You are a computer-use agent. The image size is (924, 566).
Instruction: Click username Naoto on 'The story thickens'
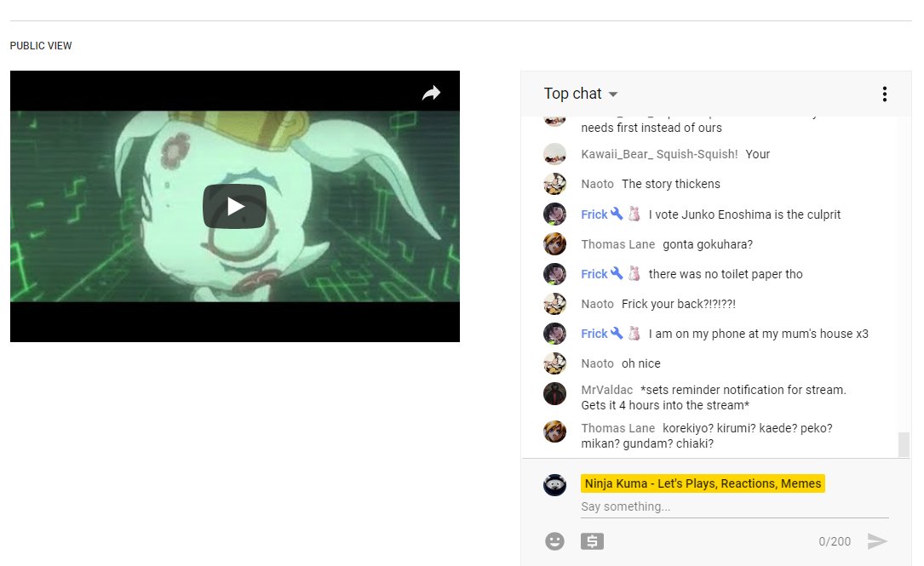[597, 184]
